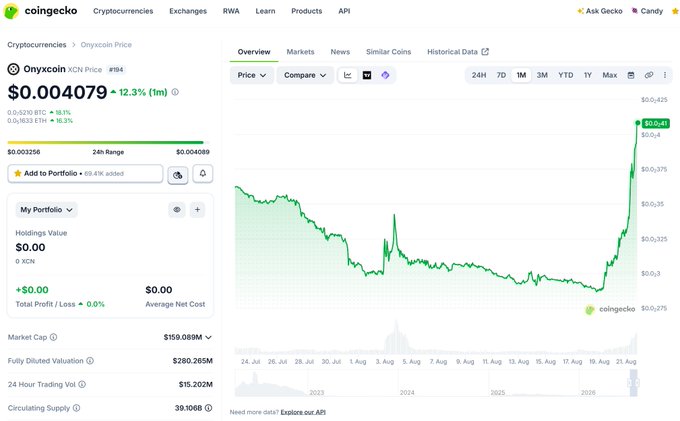Open Candy rewards link
This screenshot has height=421, width=680.
[x=647, y=11]
